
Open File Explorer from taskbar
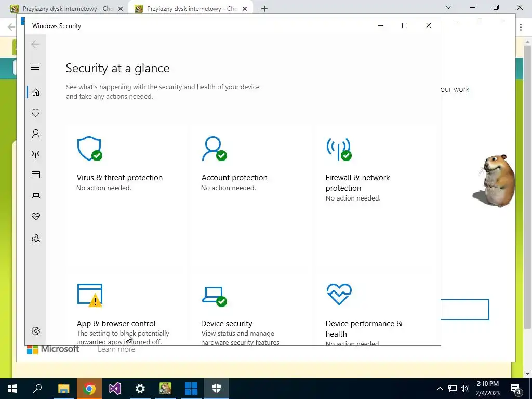coord(63,389)
